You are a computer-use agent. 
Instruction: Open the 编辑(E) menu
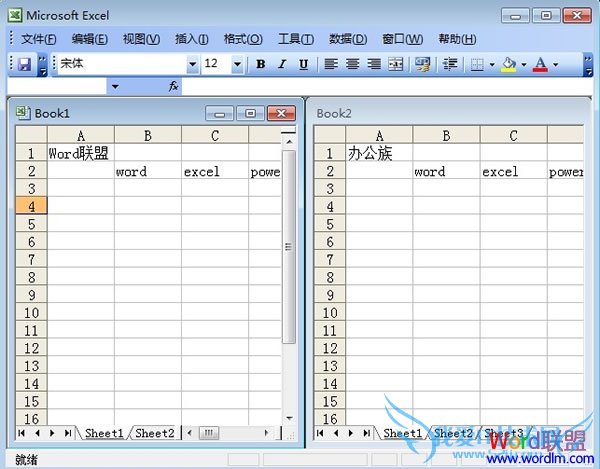pyautogui.click(x=90, y=39)
